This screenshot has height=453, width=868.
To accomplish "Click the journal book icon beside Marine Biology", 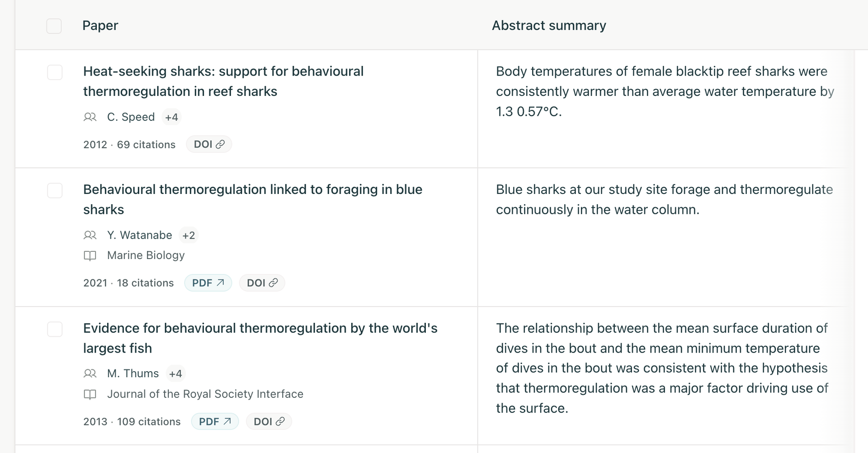I will click(x=90, y=256).
